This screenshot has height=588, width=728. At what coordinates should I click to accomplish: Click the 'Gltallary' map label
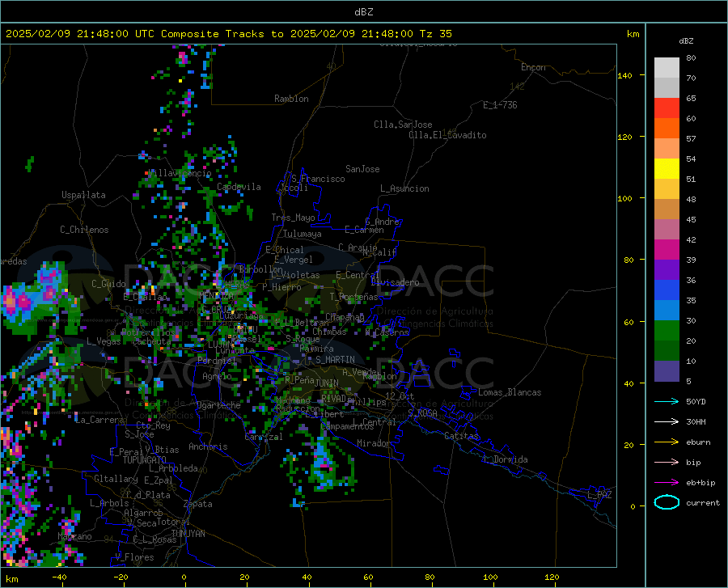pos(116,479)
